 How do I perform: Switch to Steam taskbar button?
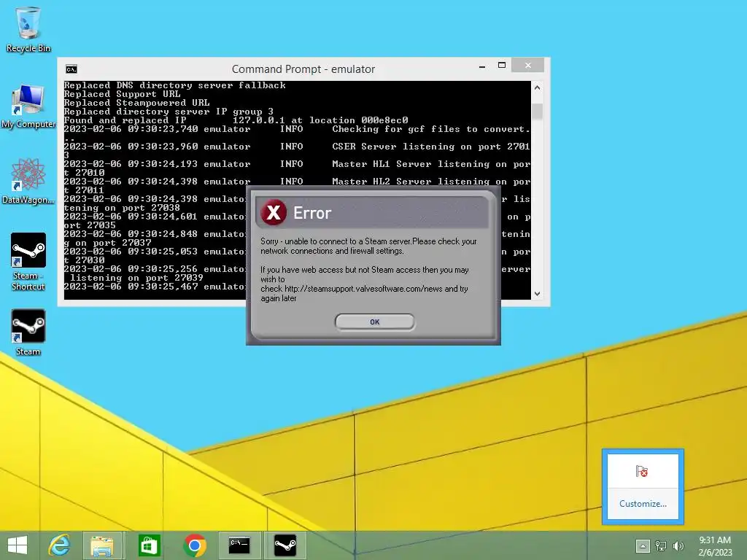[285, 545]
